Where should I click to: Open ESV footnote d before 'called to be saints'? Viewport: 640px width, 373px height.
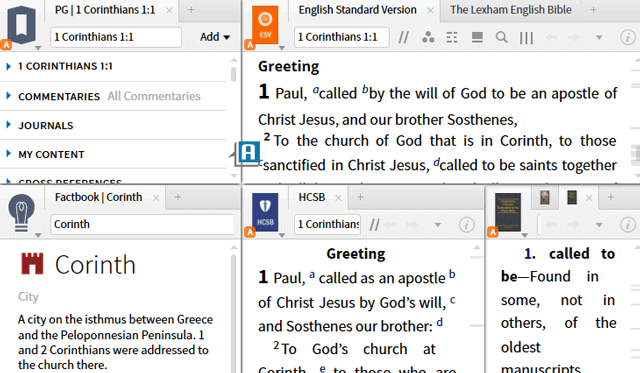coord(437,162)
